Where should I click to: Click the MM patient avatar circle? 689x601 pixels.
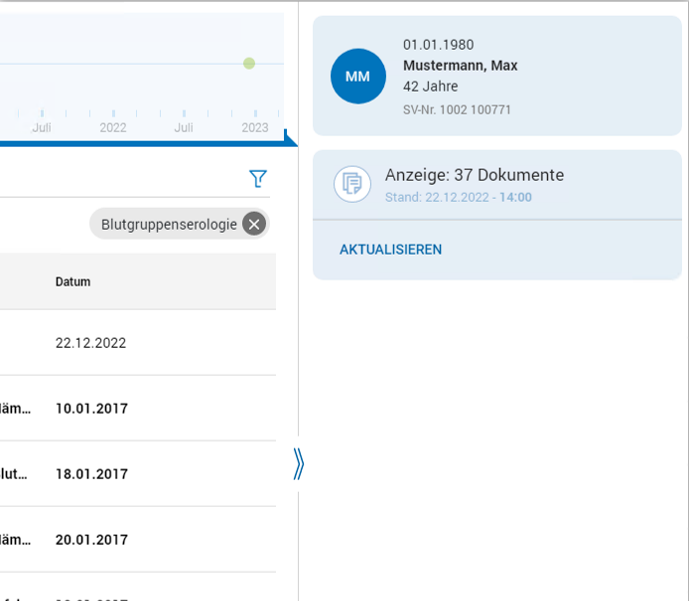point(358,76)
